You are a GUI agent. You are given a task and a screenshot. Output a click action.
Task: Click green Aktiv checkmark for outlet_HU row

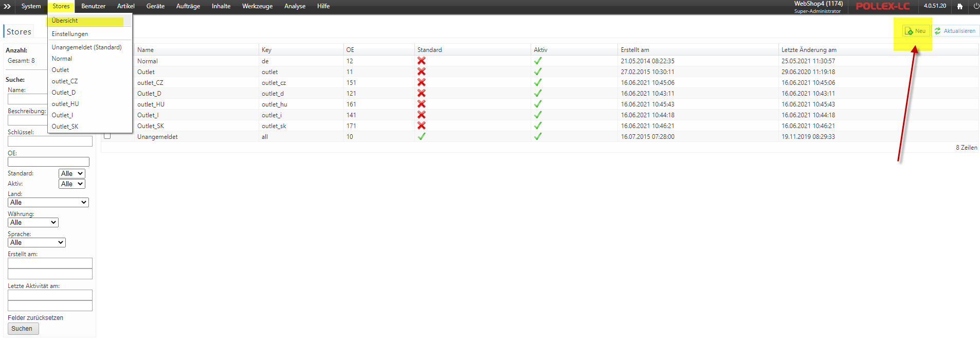point(538,104)
